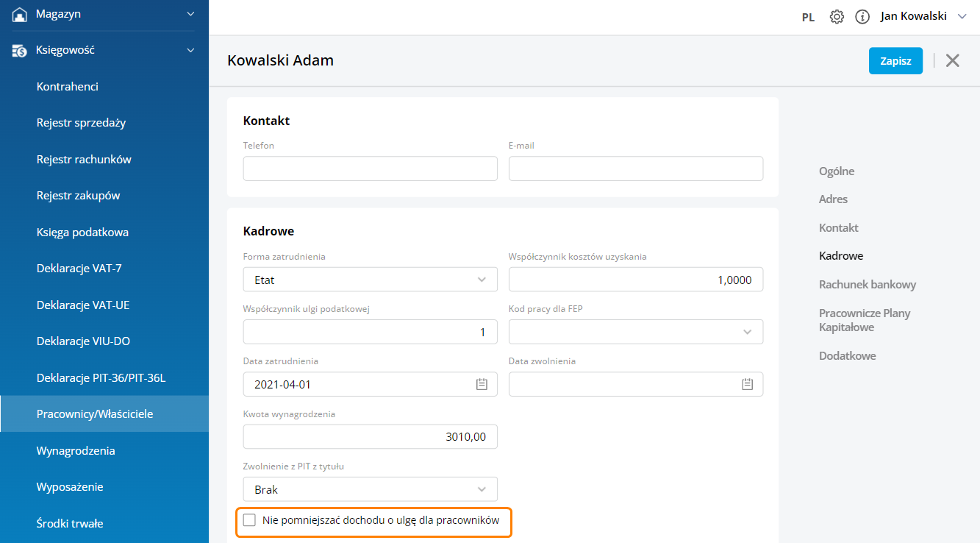Click the Magazyn warehouse icon
The width and height of the screenshot is (980, 543).
pyautogui.click(x=20, y=14)
